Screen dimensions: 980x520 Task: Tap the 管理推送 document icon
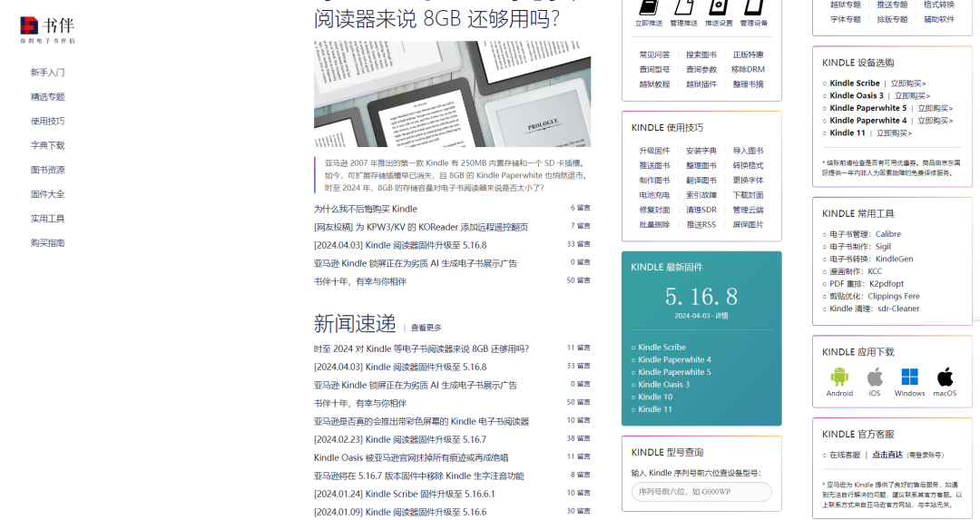click(684, 7)
